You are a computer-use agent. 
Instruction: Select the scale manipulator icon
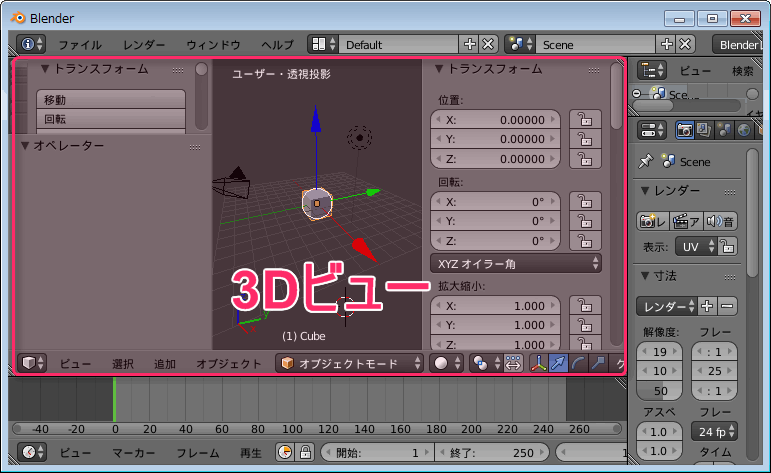click(598, 363)
